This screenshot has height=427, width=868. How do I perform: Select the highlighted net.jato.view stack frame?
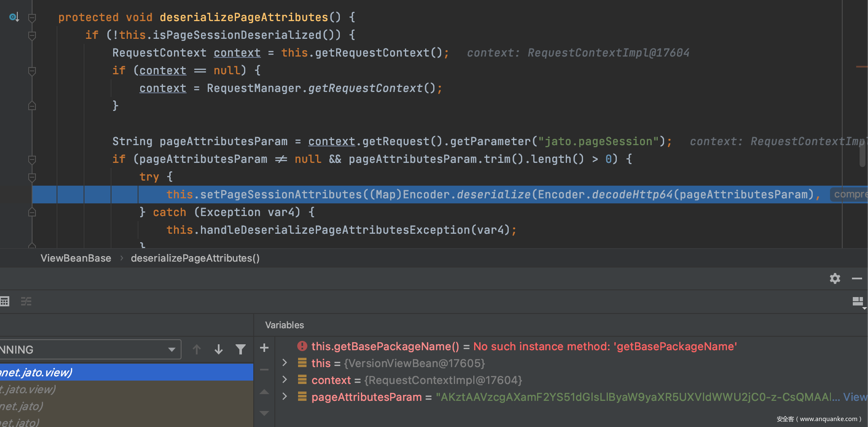(x=127, y=372)
